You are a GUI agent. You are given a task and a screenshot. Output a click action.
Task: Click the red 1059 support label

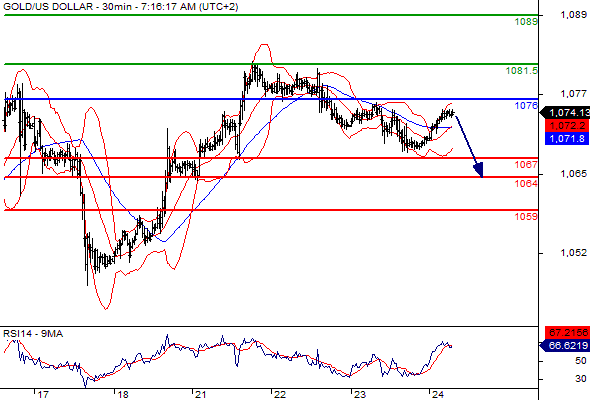[526, 216]
